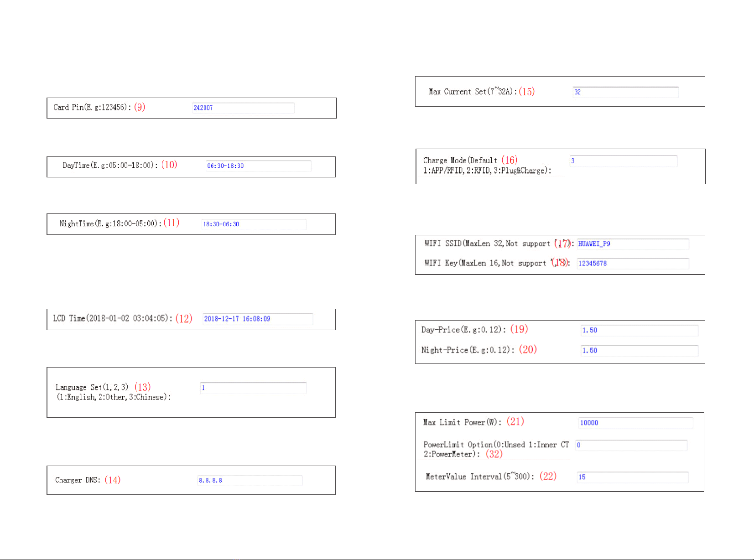The image size is (754, 560).
Task: Select the Charger DNS field showing 8.8.8.8
Action: [x=250, y=480]
